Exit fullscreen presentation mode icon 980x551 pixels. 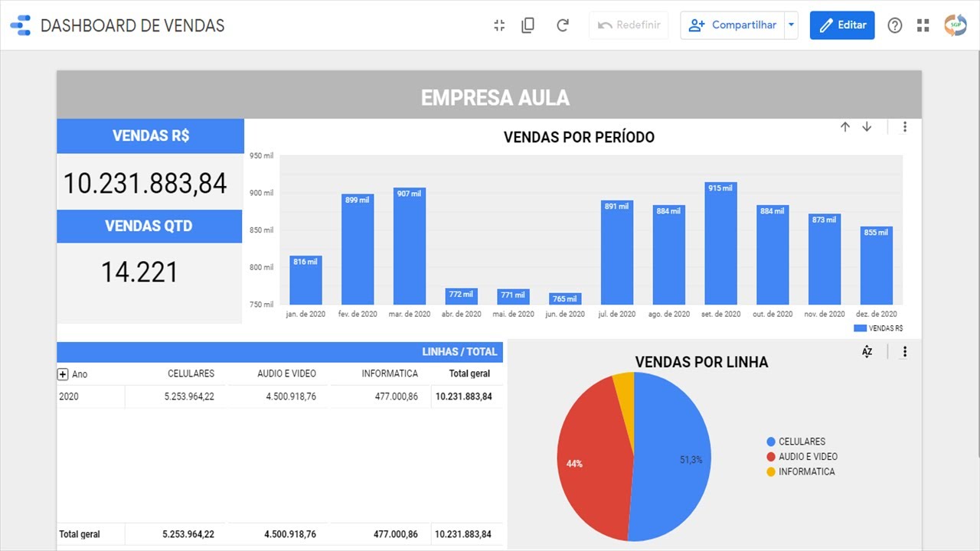coord(499,25)
